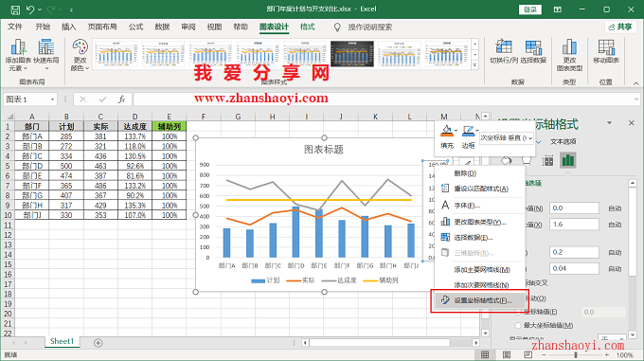Viewport: 644px width, 361px height.
Task: Click 自动 button beside 0.0 field
Action: tap(615, 208)
